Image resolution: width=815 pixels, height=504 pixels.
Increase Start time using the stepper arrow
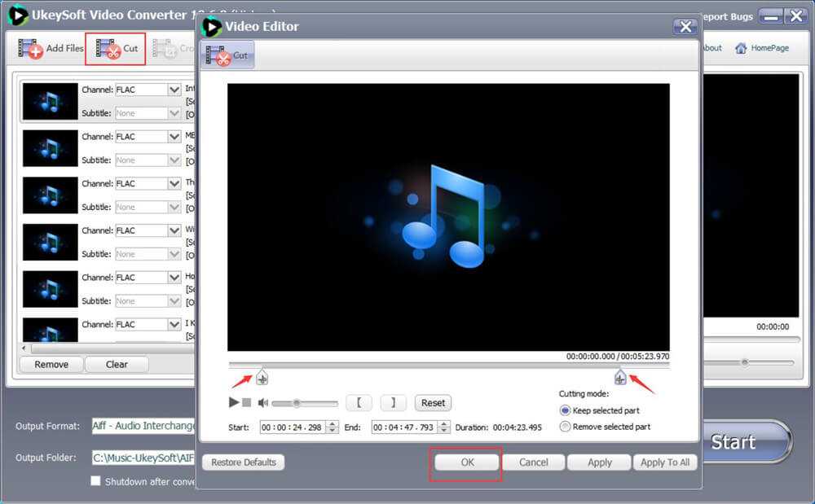[333, 423]
